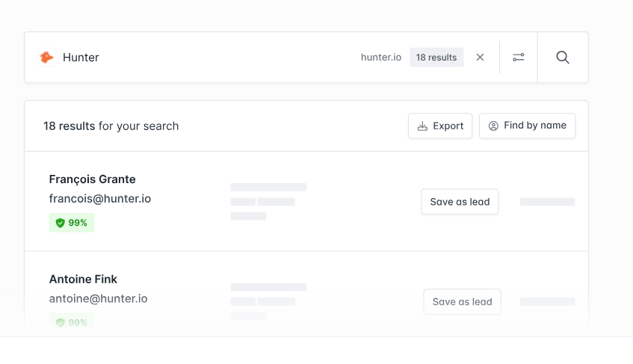Click the person icon in Find by name
The image size is (633, 364).
pyautogui.click(x=493, y=126)
